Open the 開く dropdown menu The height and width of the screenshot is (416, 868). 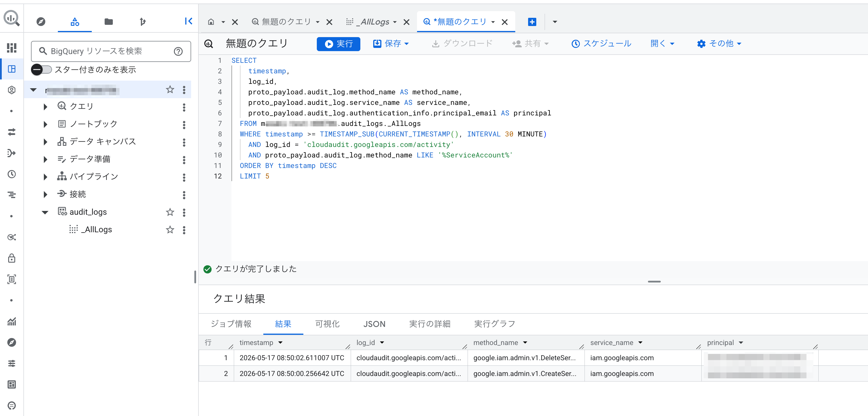tap(662, 44)
